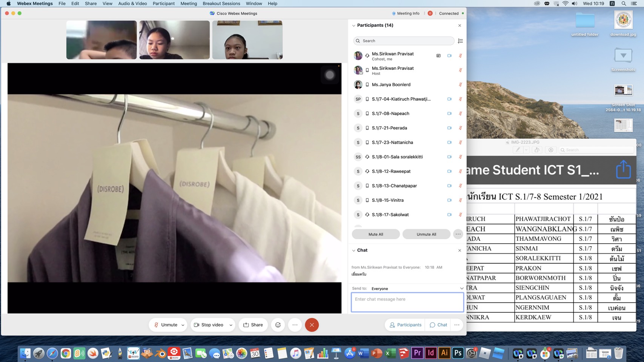The width and height of the screenshot is (644, 362).
Task: Click the Share button
Action: pos(253,325)
